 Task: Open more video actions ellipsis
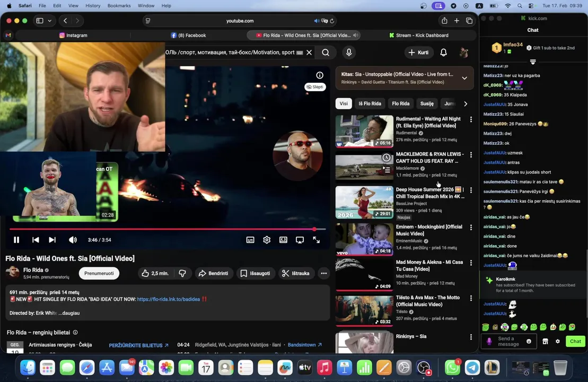pos(323,273)
